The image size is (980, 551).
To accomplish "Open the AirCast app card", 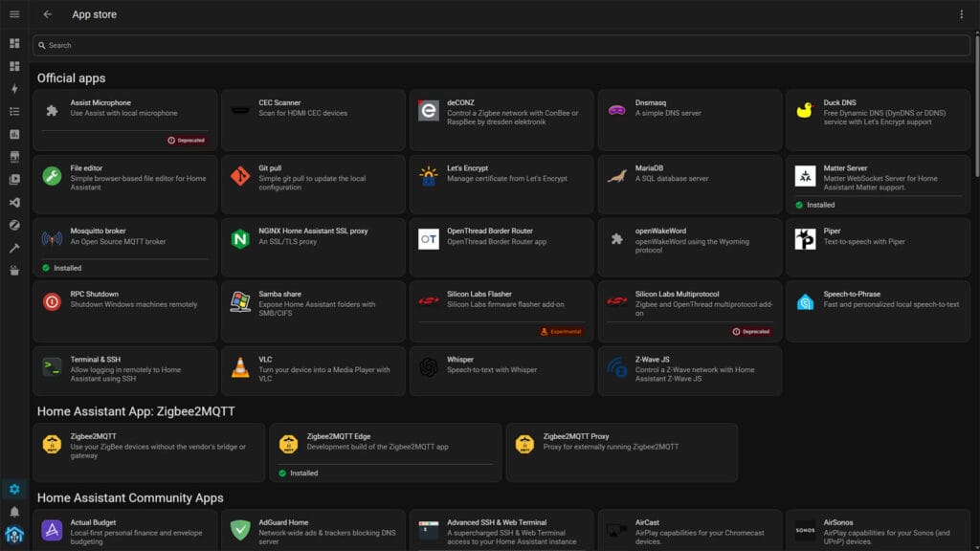I will point(690,530).
